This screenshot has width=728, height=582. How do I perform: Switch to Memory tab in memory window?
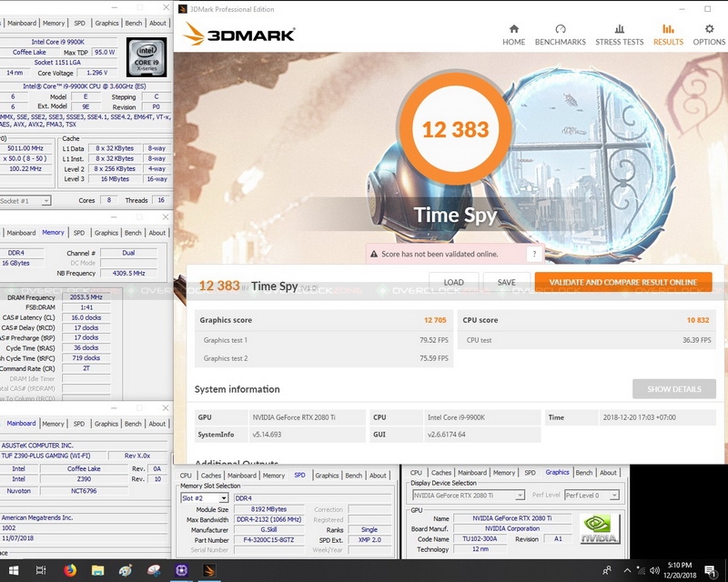coord(53,232)
